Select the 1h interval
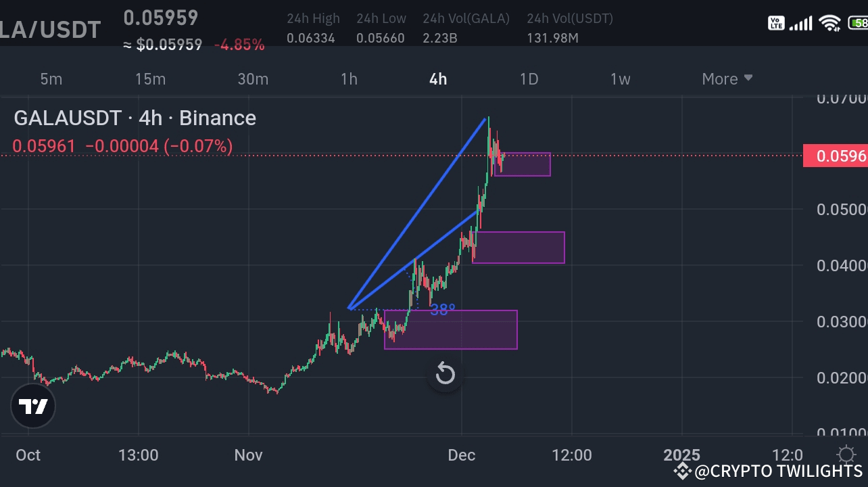 pos(349,78)
